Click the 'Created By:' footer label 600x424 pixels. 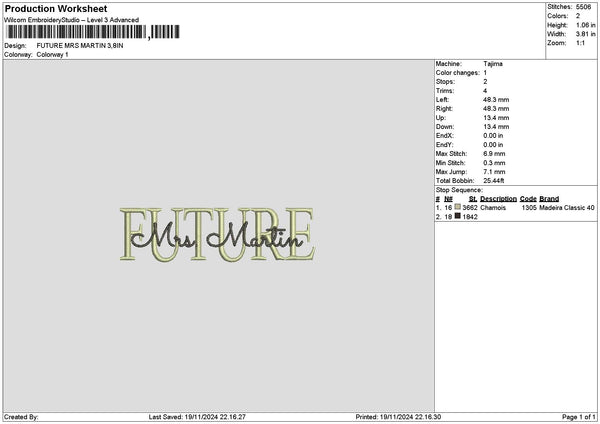(x=21, y=417)
